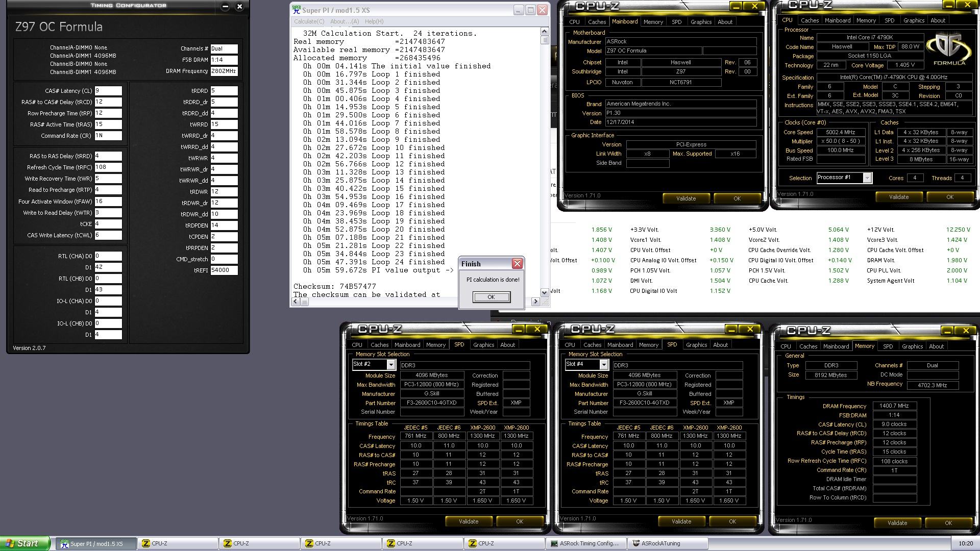This screenshot has height=551, width=980.
Task: Click the first CPU-Z taskbar item
Action: pos(178,543)
